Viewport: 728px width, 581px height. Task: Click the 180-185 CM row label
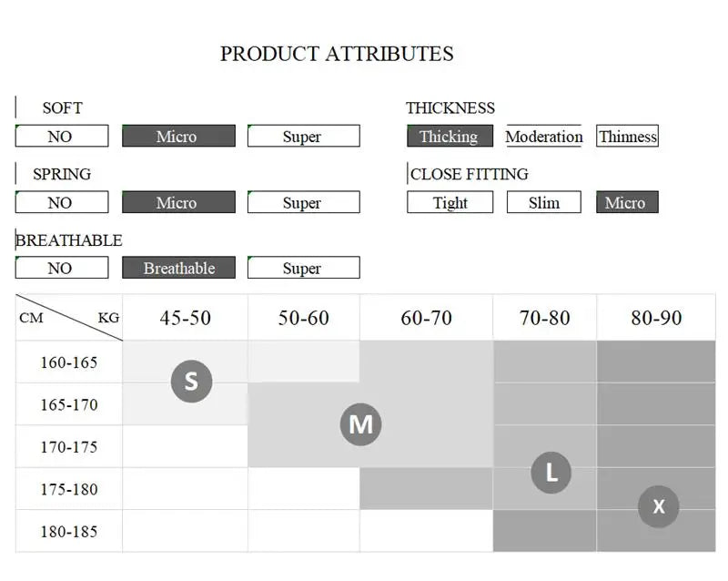click(69, 531)
